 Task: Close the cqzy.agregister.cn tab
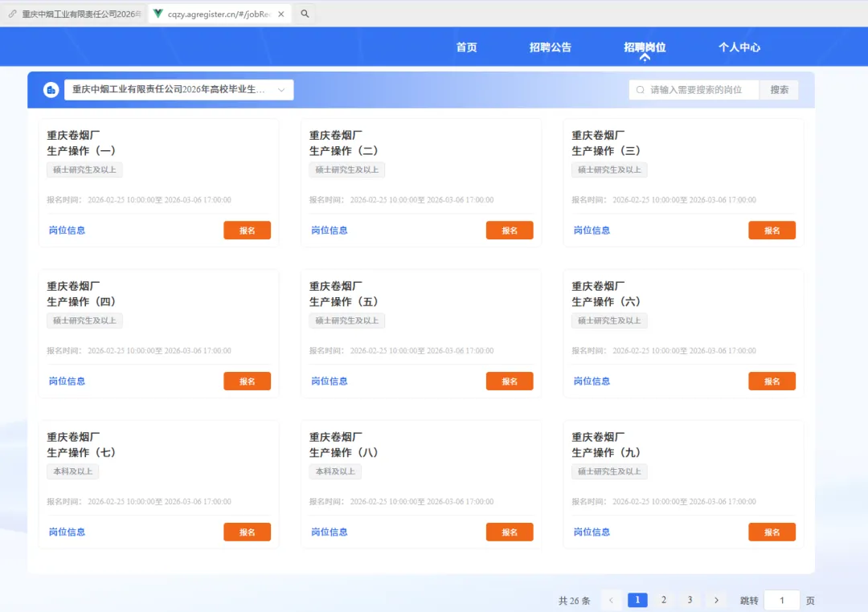tap(281, 14)
